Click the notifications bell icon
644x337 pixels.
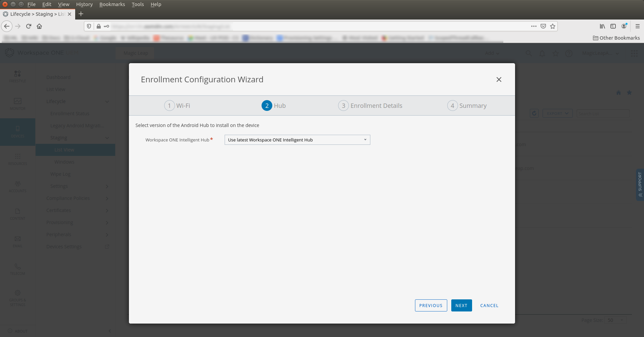pos(542,53)
